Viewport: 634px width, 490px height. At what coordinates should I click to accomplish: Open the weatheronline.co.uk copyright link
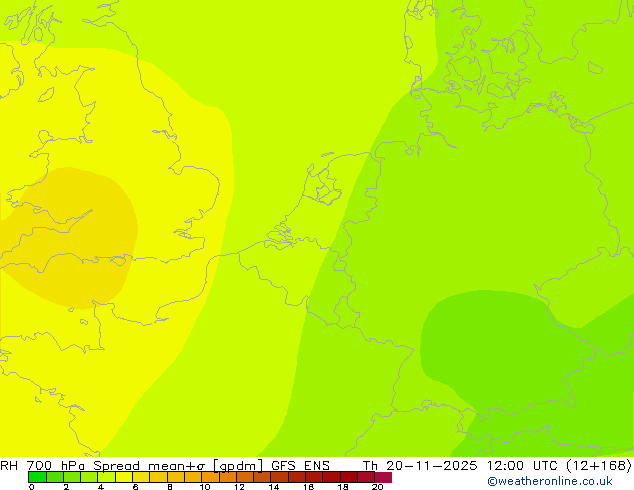click(550, 481)
